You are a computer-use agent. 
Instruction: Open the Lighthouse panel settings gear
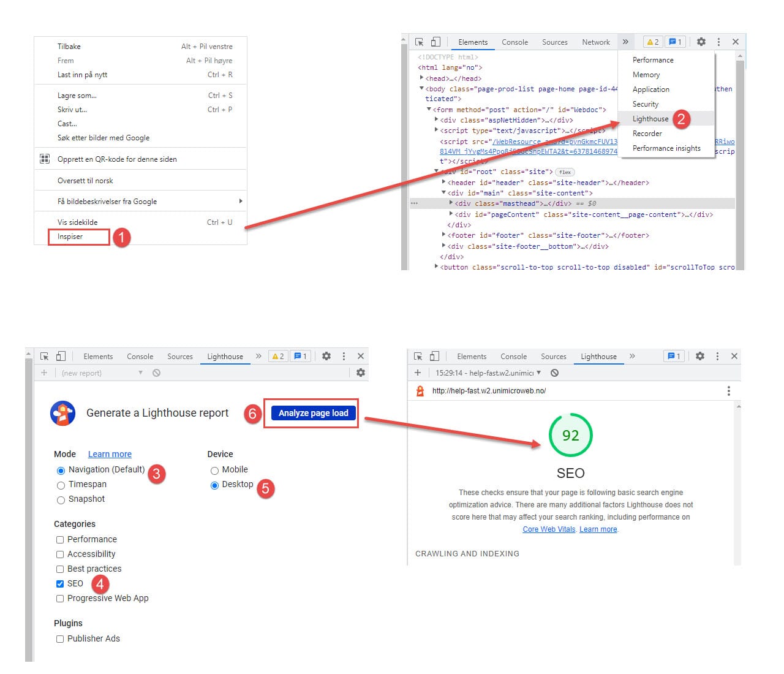(x=360, y=372)
